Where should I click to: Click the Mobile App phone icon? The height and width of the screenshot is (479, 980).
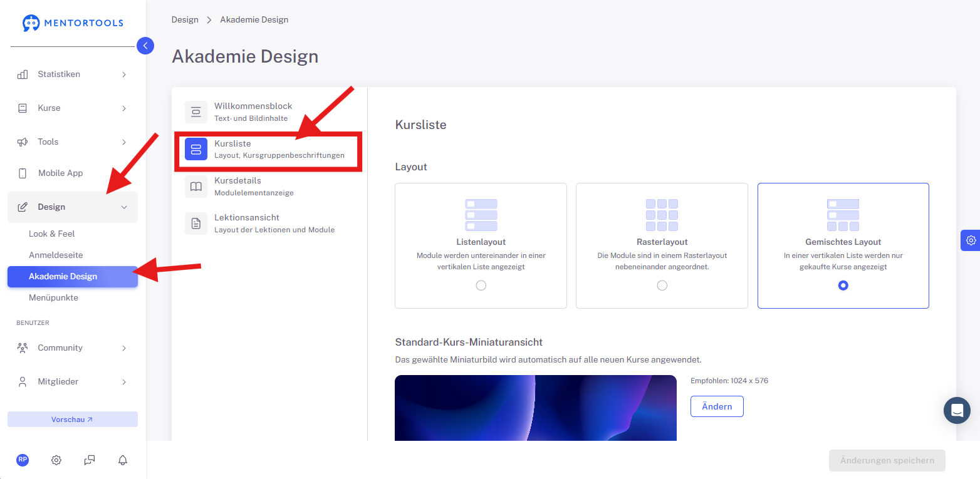[x=23, y=173]
